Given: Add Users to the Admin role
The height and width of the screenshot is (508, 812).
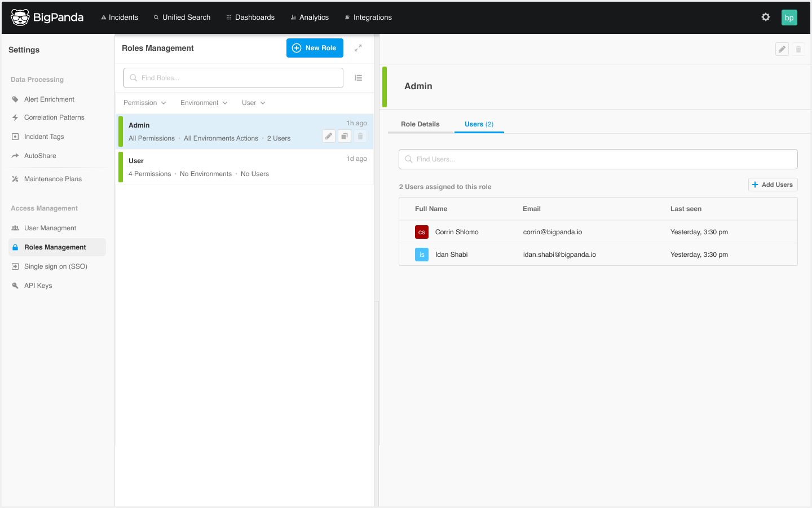Looking at the screenshot, I should pyautogui.click(x=773, y=185).
